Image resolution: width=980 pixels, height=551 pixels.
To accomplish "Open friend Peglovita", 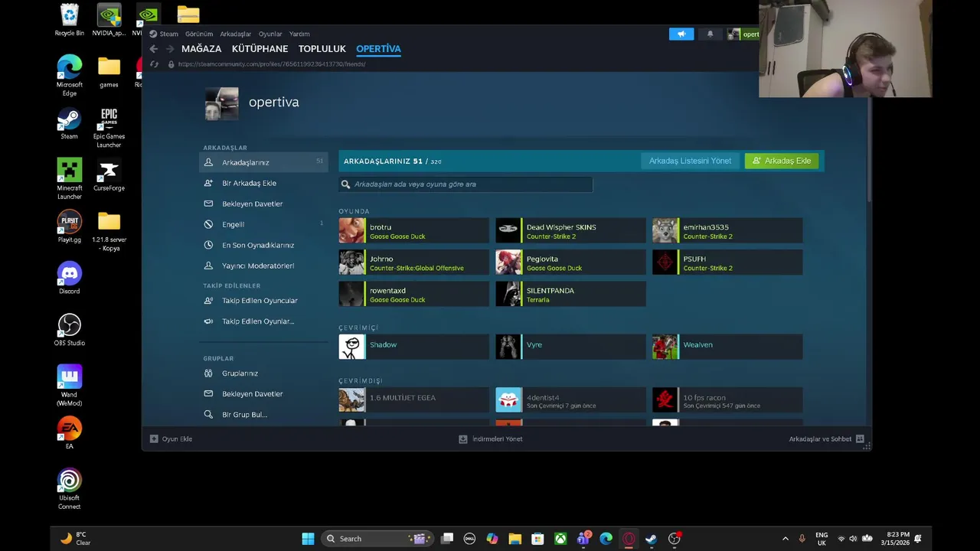I will (x=570, y=262).
